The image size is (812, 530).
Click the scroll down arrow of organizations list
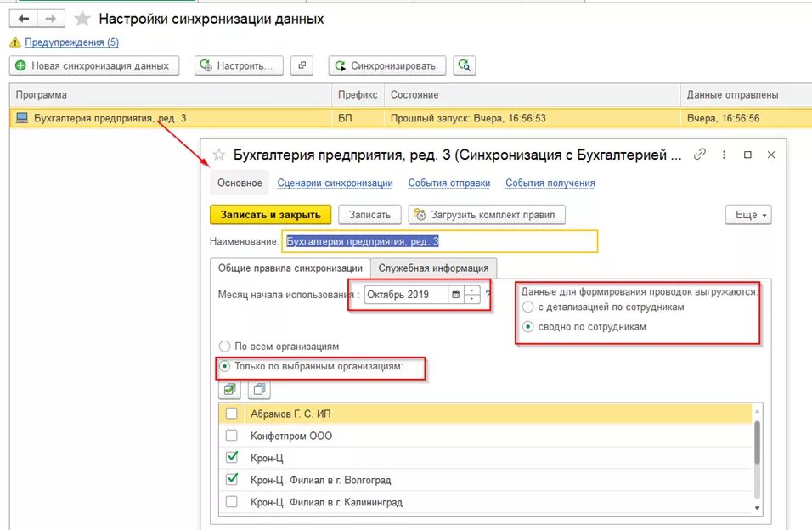(x=757, y=508)
